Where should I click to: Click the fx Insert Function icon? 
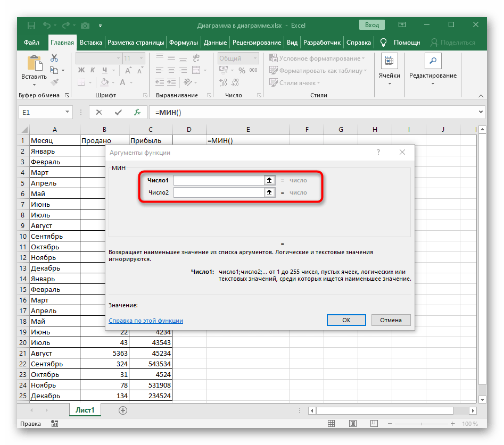coord(137,112)
